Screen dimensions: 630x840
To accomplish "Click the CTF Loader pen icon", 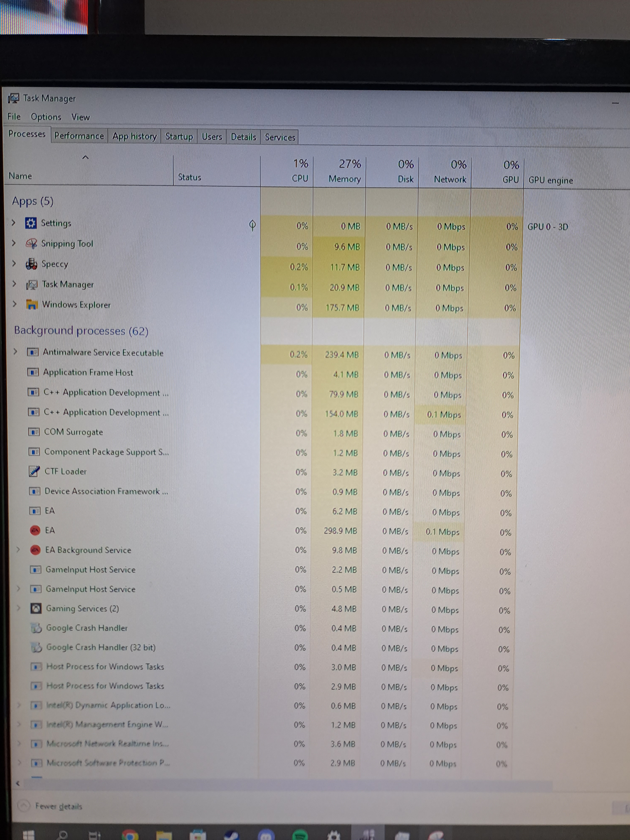I will [x=34, y=471].
